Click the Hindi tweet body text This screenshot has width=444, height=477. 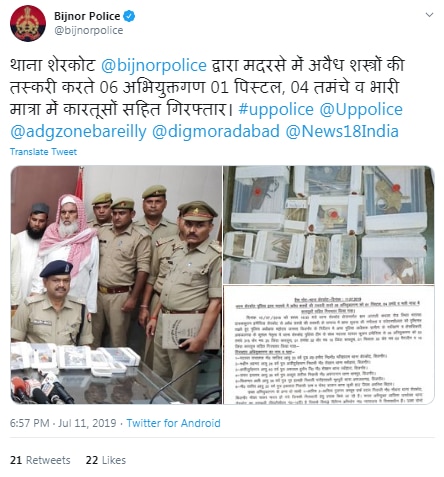click(x=207, y=98)
